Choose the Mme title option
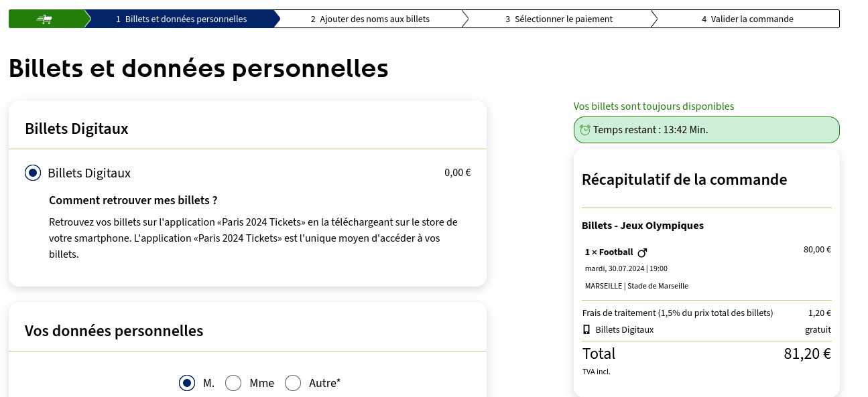 click(233, 383)
